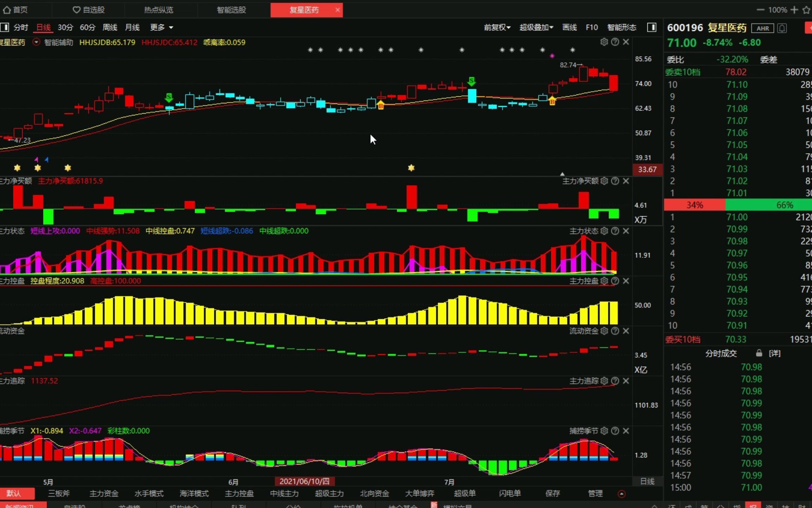This screenshot has height=508, width=812.
Task: Expand the 智能辅助 indicator selector circle
Action: coord(36,42)
